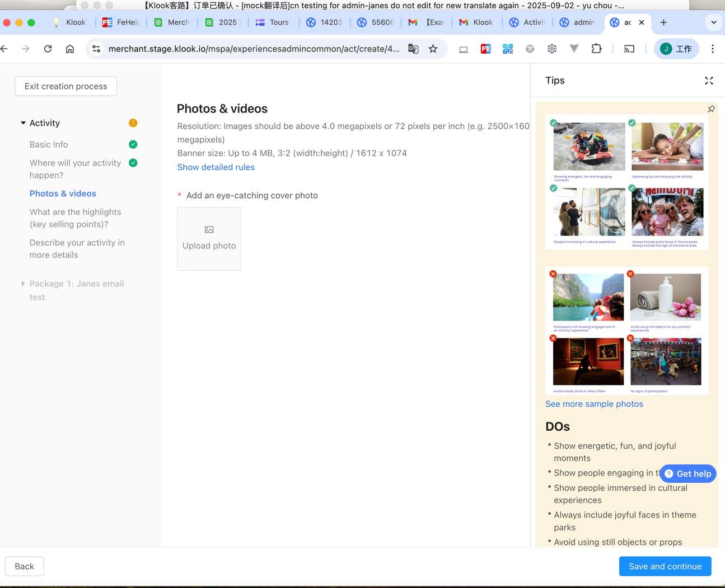Click the Upload photo area

(x=209, y=239)
